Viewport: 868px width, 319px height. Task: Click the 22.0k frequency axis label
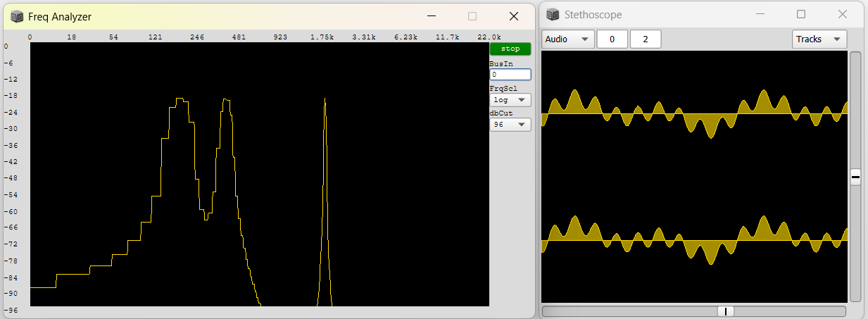(x=489, y=37)
